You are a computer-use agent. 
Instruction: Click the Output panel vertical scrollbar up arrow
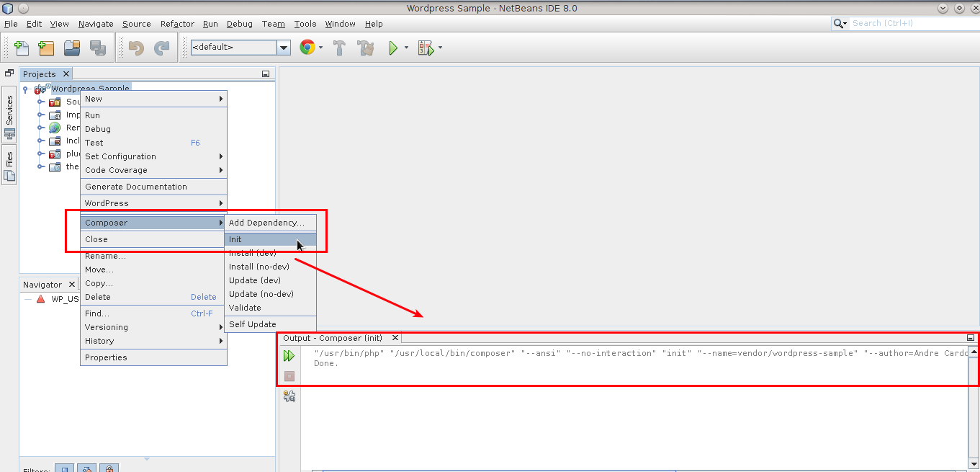pos(974,352)
